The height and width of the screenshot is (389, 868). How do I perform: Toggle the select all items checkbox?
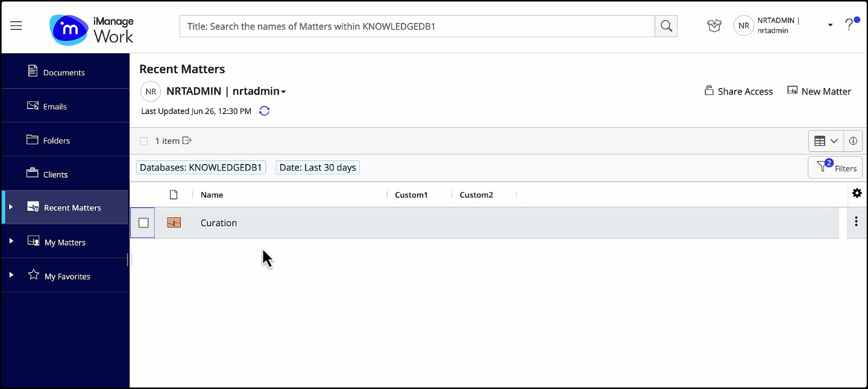click(x=143, y=141)
